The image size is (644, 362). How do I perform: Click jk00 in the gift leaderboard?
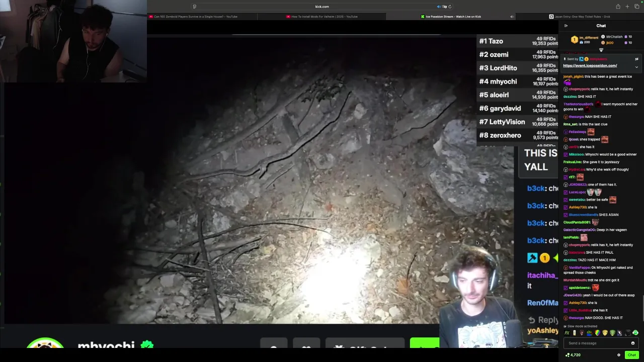point(610,43)
